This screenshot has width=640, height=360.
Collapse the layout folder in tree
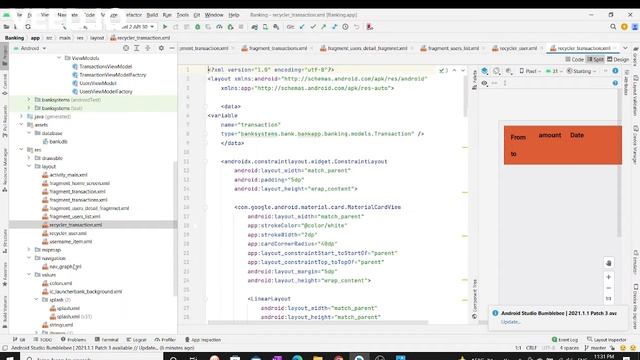(x=29, y=167)
